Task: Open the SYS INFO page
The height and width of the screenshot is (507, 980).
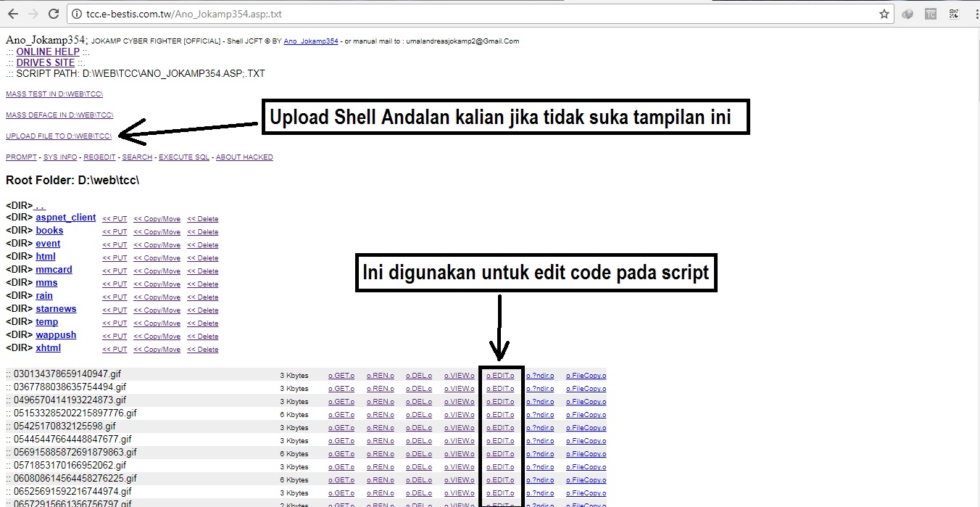Action: point(59,157)
